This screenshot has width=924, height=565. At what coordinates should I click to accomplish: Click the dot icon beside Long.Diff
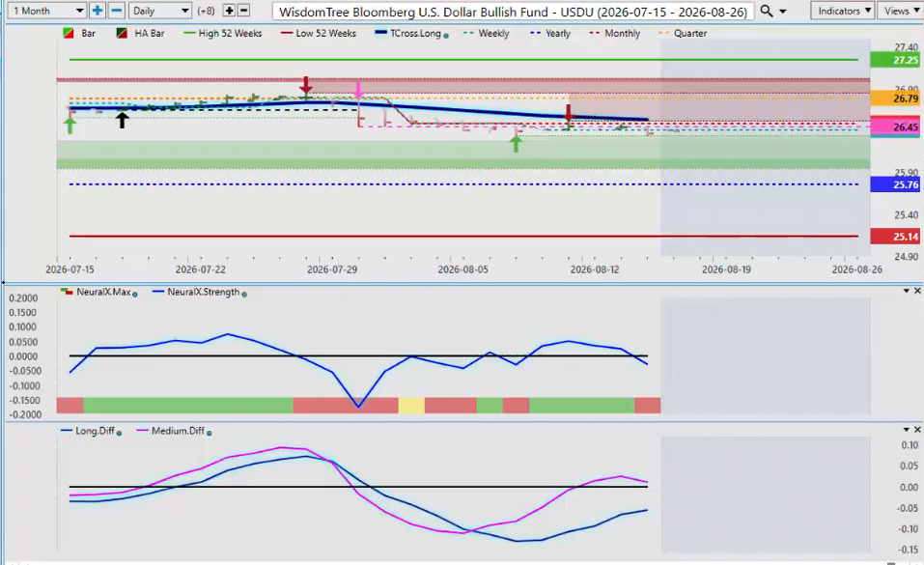pos(119,433)
